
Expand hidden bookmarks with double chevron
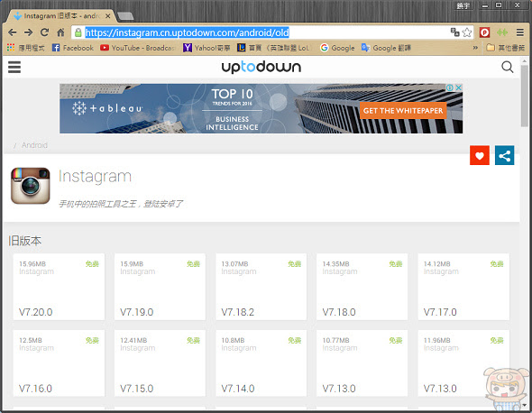point(475,48)
